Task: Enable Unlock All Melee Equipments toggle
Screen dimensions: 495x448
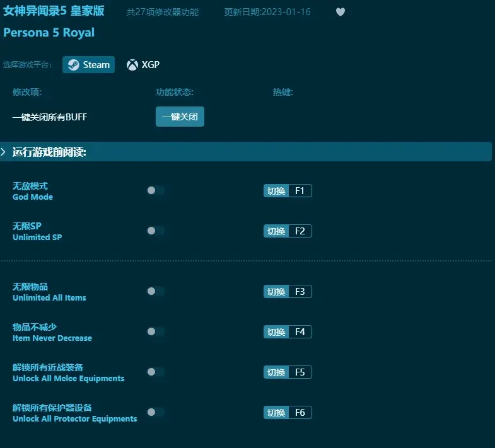Action: coord(156,372)
